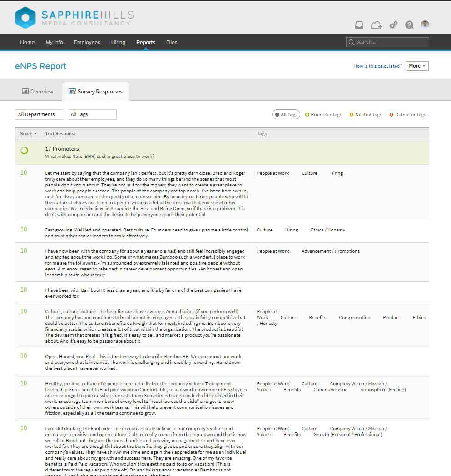
Task: Click the Hiring tag in first response
Action: [x=337, y=173]
